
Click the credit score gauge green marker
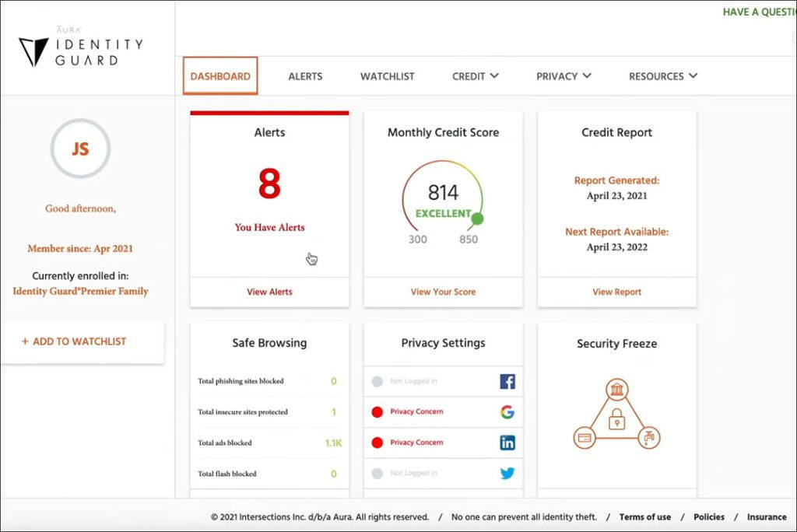pos(477,219)
